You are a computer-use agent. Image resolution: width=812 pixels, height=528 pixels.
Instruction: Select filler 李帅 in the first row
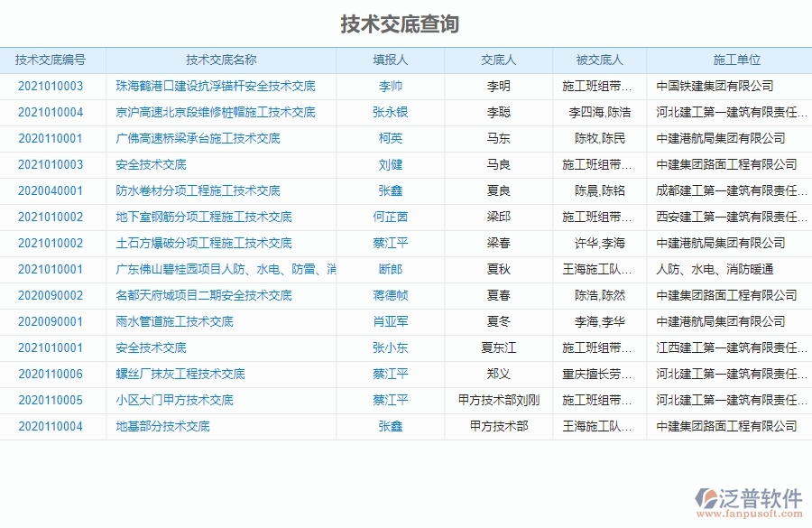point(389,87)
